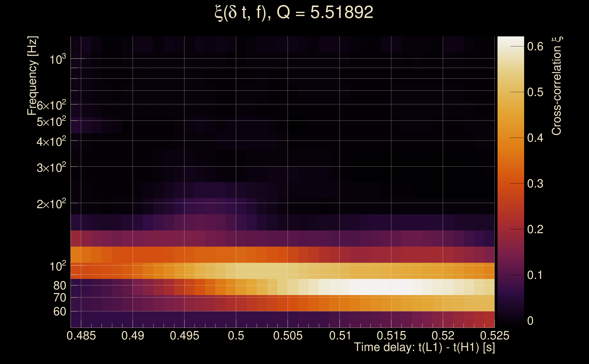Click the Cross-correlation ξ colorbar label

coord(557,86)
